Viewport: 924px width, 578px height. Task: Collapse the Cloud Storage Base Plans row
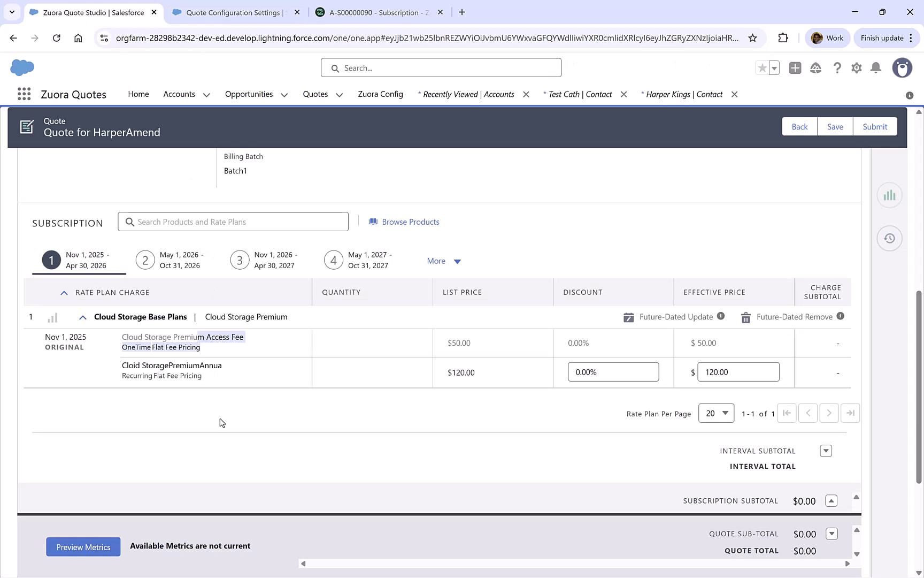pos(83,317)
